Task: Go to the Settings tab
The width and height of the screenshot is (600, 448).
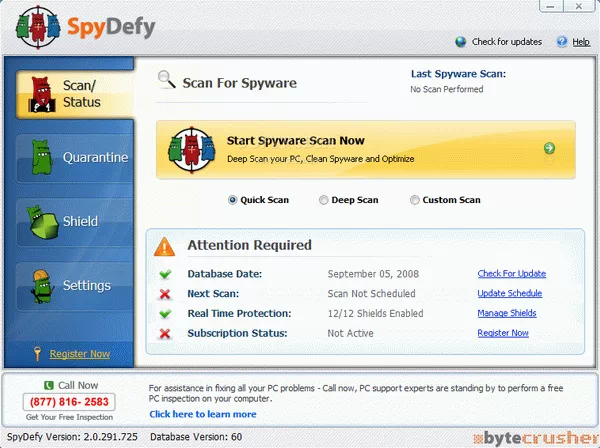Action: (x=74, y=286)
